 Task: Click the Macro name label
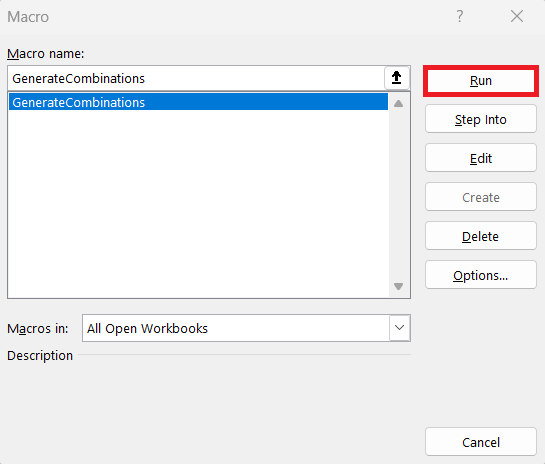click(x=46, y=54)
